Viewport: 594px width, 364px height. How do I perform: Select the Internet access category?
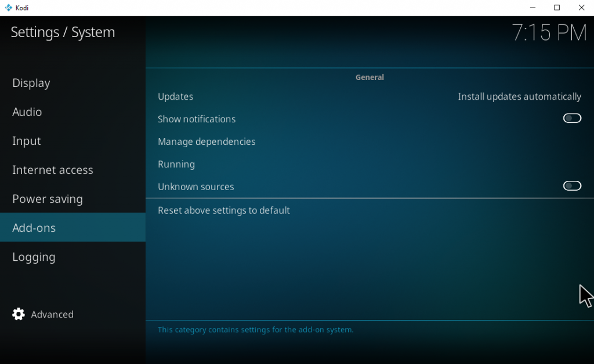[x=52, y=170]
